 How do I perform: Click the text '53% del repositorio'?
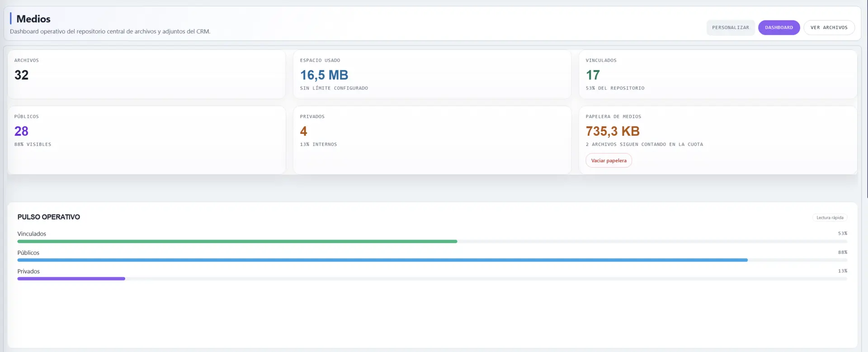pos(615,88)
